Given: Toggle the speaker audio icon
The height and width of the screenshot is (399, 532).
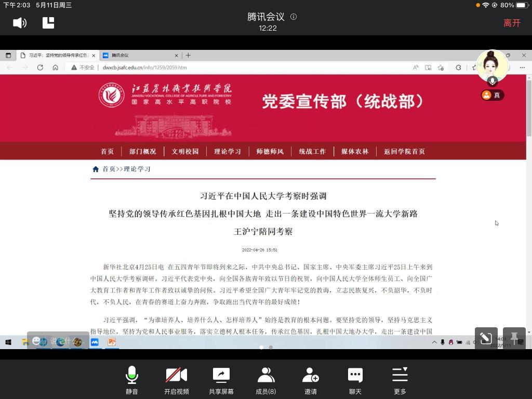Looking at the screenshot, I should point(20,23).
